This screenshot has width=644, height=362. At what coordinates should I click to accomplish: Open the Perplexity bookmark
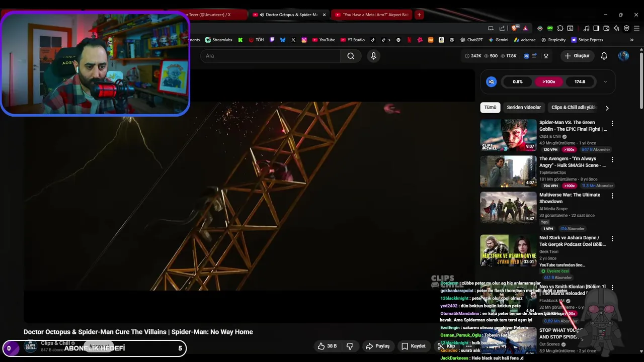point(553,40)
